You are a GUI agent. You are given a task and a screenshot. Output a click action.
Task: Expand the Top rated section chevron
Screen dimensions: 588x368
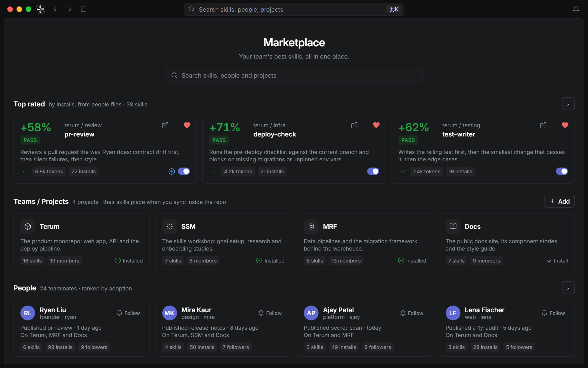[x=568, y=104]
